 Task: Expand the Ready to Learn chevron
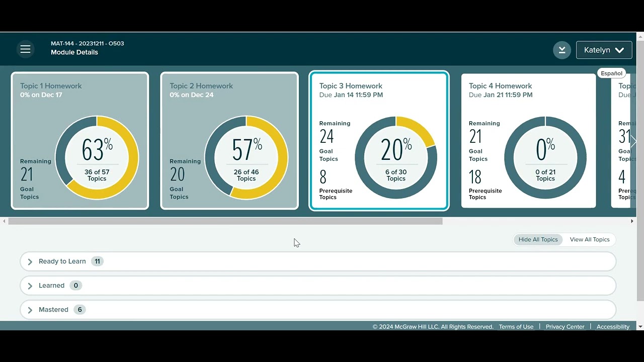click(30, 261)
